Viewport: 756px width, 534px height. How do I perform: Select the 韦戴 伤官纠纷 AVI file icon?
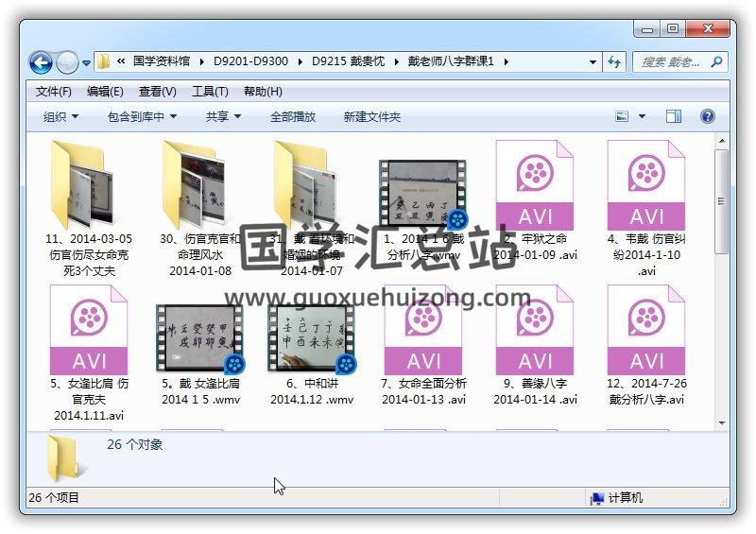tap(646, 186)
